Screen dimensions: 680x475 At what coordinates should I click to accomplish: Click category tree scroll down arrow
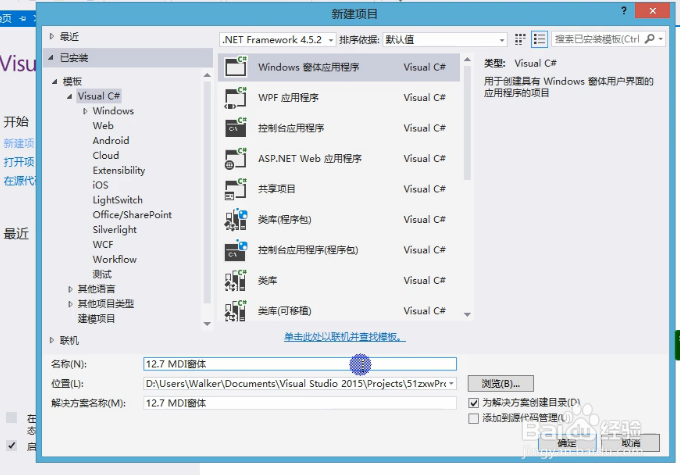pyautogui.click(x=207, y=324)
